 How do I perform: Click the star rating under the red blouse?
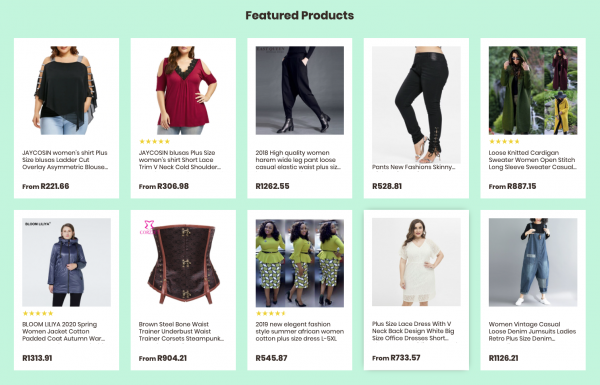pyautogui.click(x=155, y=142)
